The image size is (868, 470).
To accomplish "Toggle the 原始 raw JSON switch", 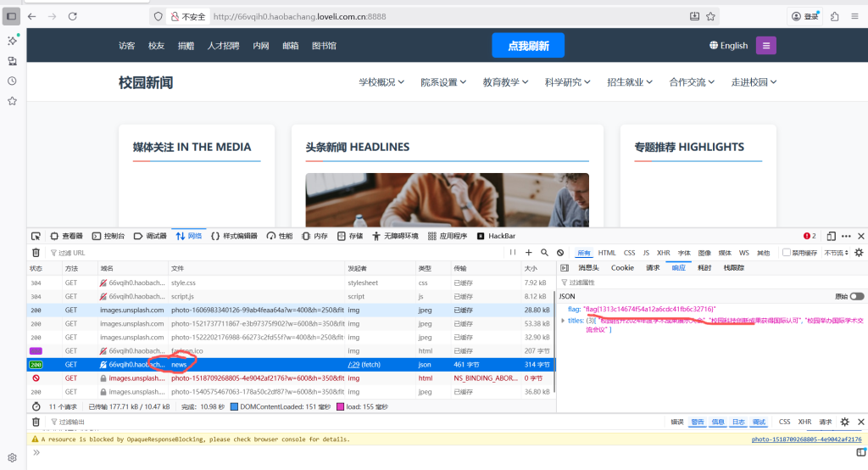I will pyautogui.click(x=857, y=296).
